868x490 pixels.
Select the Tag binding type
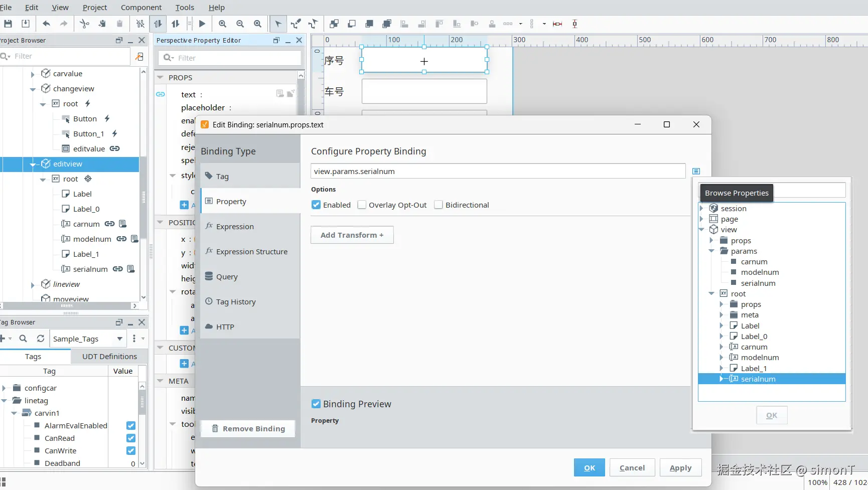[250, 176]
